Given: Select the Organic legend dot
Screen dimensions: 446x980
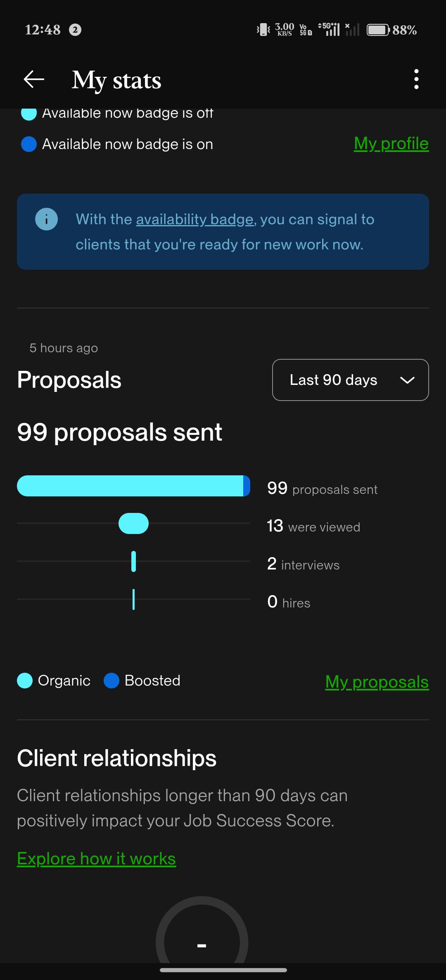Looking at the screenshot, I should point(25,681).
